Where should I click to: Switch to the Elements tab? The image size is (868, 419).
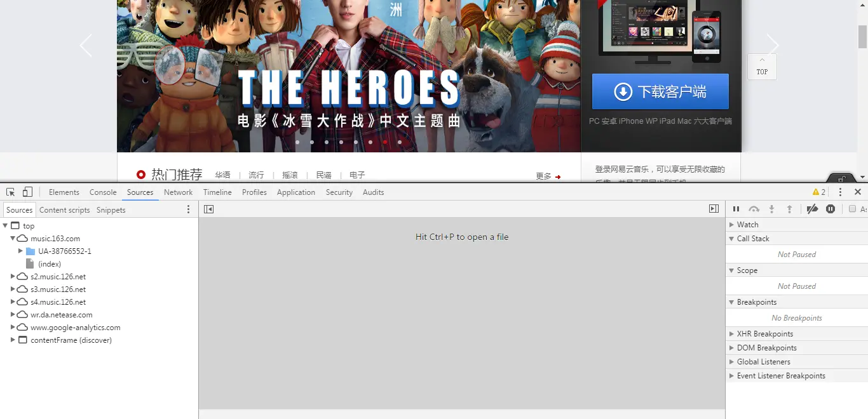pos(64,192)
